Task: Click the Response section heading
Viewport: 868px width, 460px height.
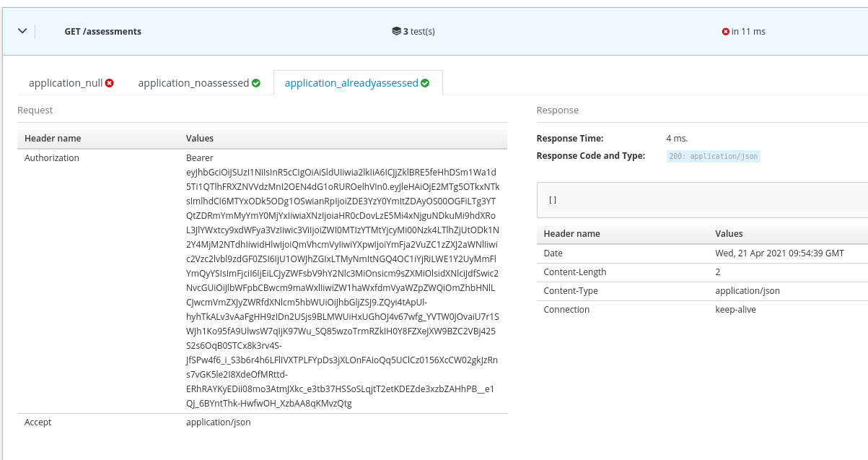Action: pyautogui.click(x=558, y=110)
